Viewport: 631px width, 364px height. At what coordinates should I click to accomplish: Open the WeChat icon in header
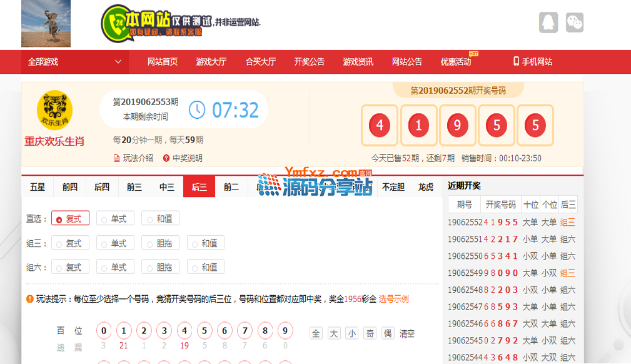pyautogui.click(x=574, y=23)
